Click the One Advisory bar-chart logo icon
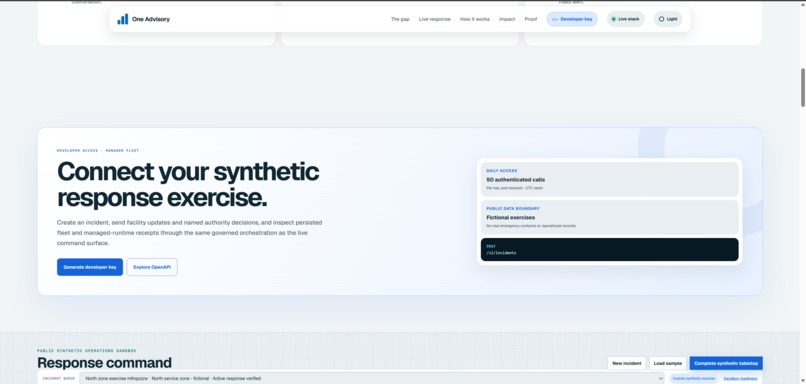 122,19
